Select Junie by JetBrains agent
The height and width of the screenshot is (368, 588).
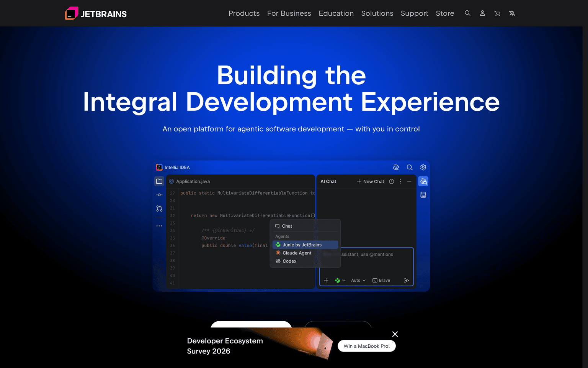pyautogui.click(x=305, y=245)
